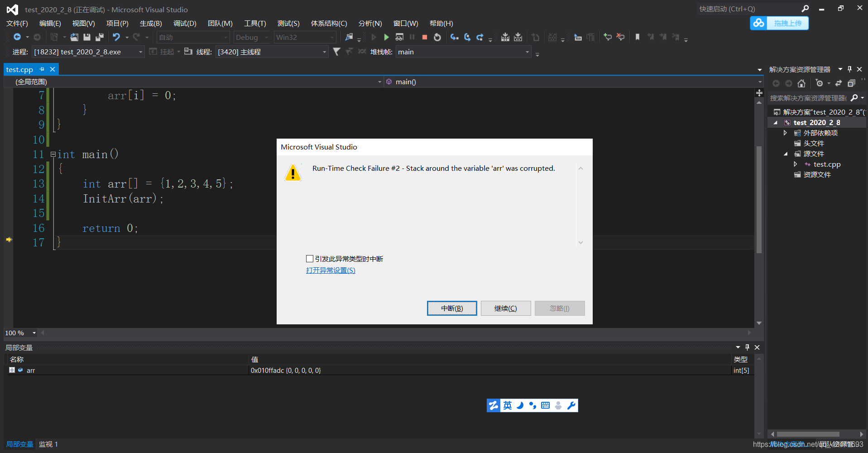Expand the external dependencies tree node
The width and height of the screenshot is (868, 453).
(x=785, y=133)
